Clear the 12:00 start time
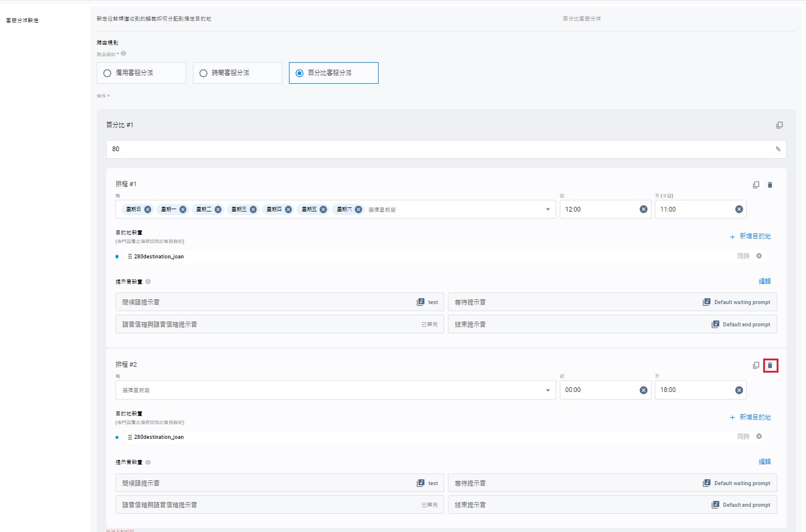The width and height of the screenshot is (806, 532). click(644, 209)
